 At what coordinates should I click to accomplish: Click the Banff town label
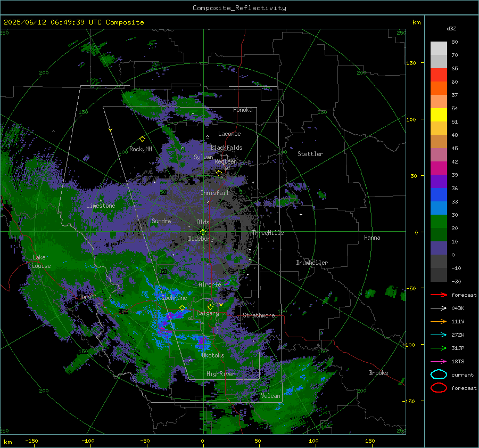click(88, 297)
